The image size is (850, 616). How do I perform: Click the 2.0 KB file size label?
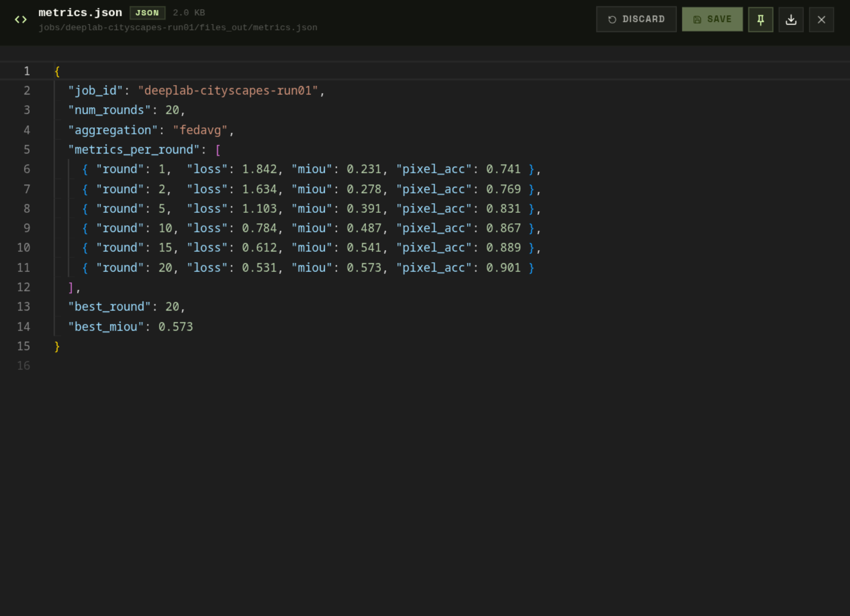(x=189, y=13)
